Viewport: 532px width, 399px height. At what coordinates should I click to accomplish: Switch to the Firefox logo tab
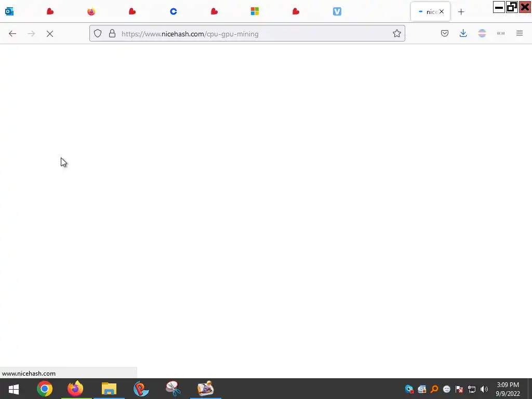[91, 11]
